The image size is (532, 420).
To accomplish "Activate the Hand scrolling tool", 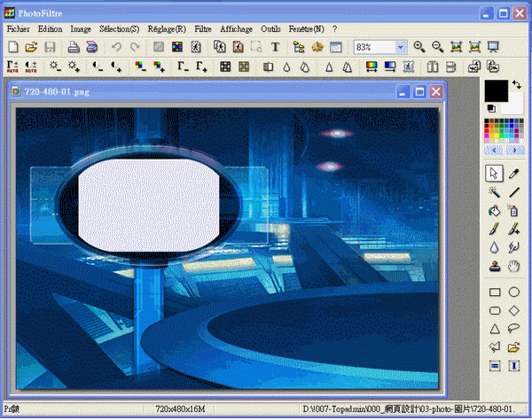I will tap(513, 266).
